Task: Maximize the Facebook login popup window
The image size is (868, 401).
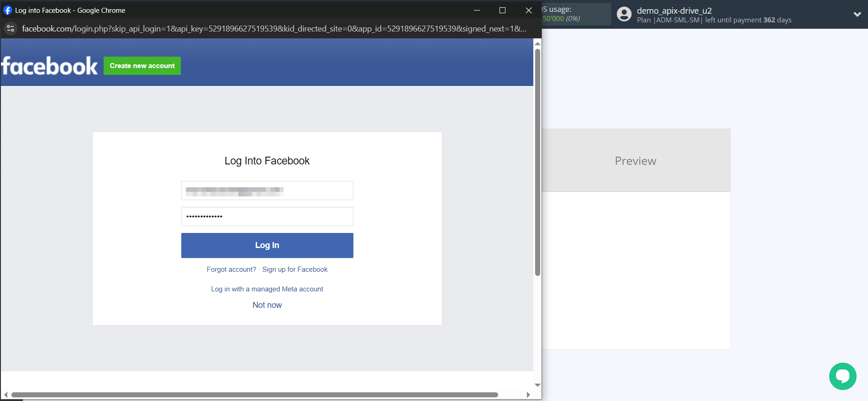Action: (502, 10)
